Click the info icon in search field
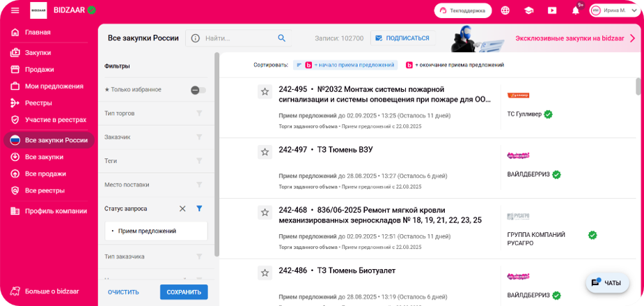The width and height of the screenshot is (644, 306). [x=196, y=38]
